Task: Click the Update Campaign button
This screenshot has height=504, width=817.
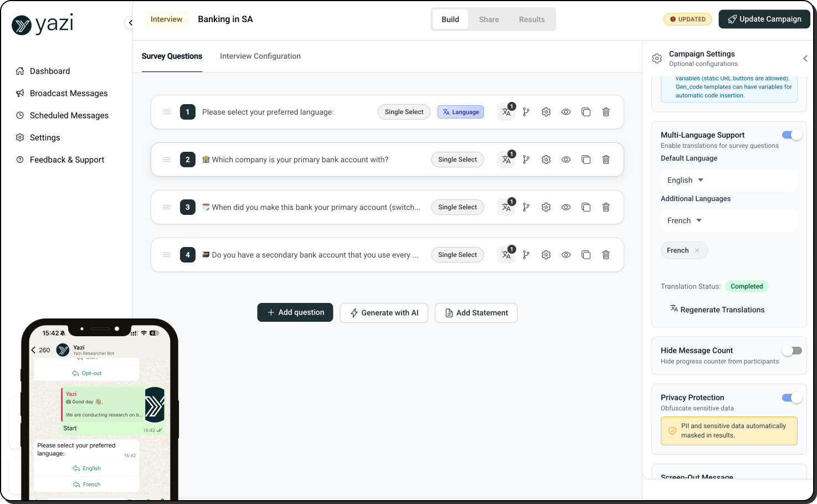Action: point(764,19)
